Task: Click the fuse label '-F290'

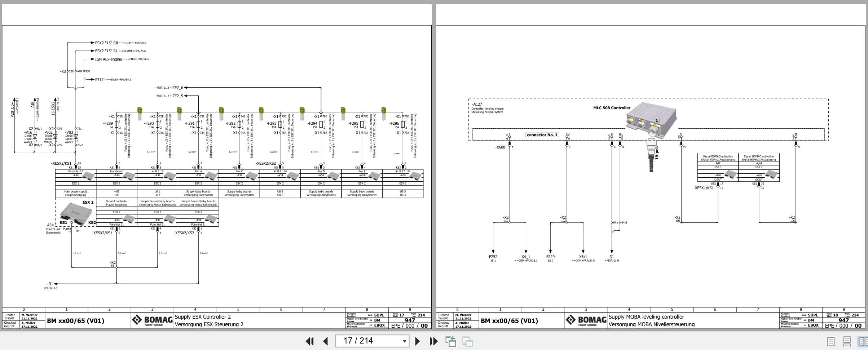Action: pyautogui.click(x=149, y=123)
